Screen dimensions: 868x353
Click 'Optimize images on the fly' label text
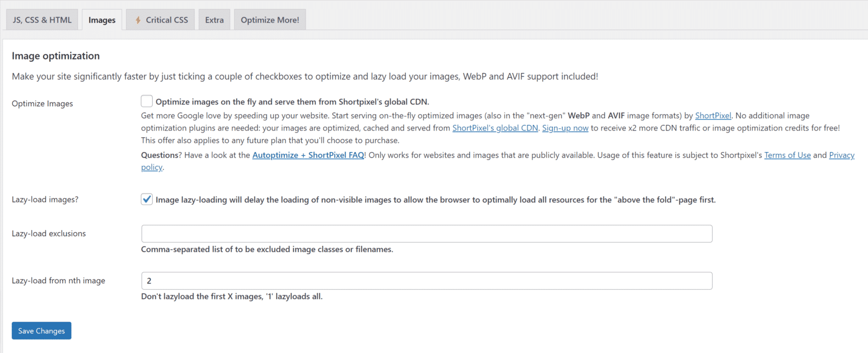coord(292,102)
